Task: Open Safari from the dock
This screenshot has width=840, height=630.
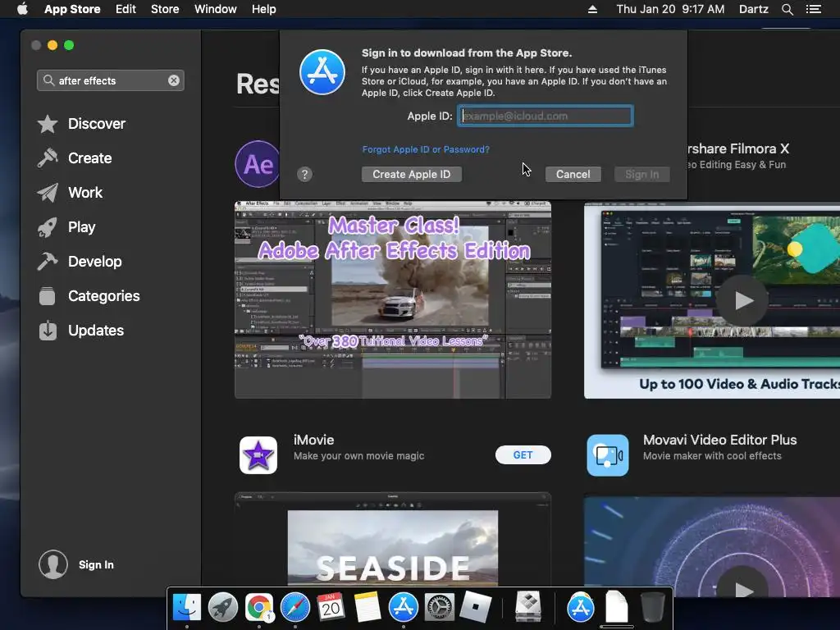Action: [295, 607]
